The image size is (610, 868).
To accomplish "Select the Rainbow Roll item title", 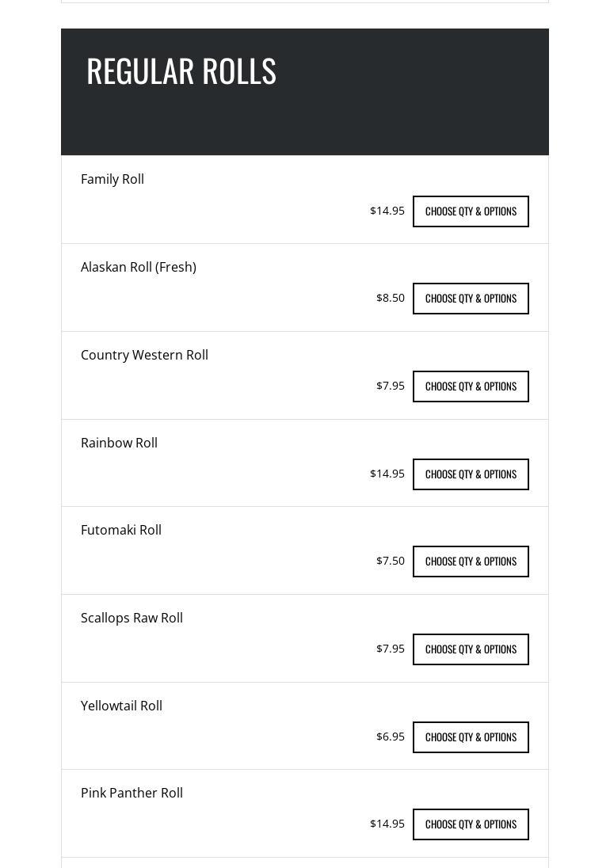I will (x=119, y=443).
